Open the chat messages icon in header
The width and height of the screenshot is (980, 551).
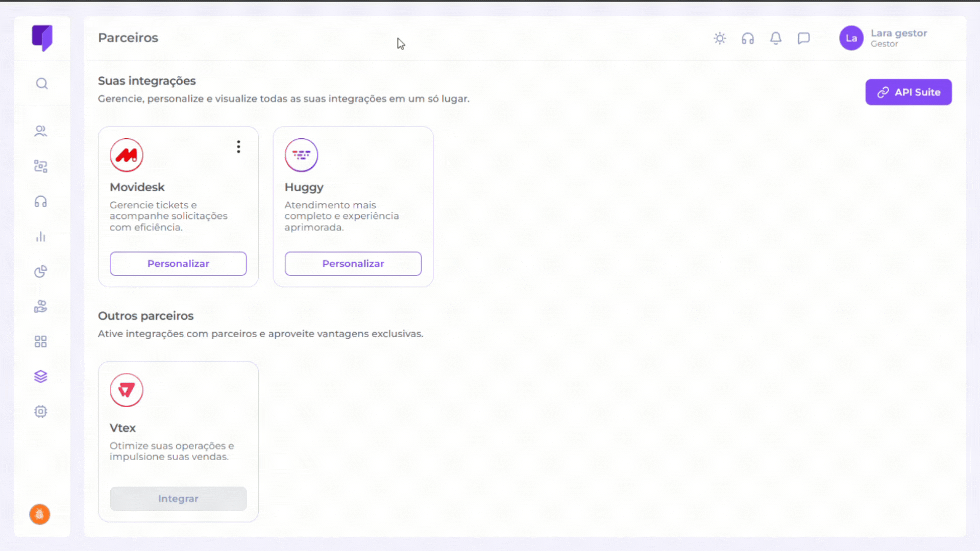pos(804,38)
